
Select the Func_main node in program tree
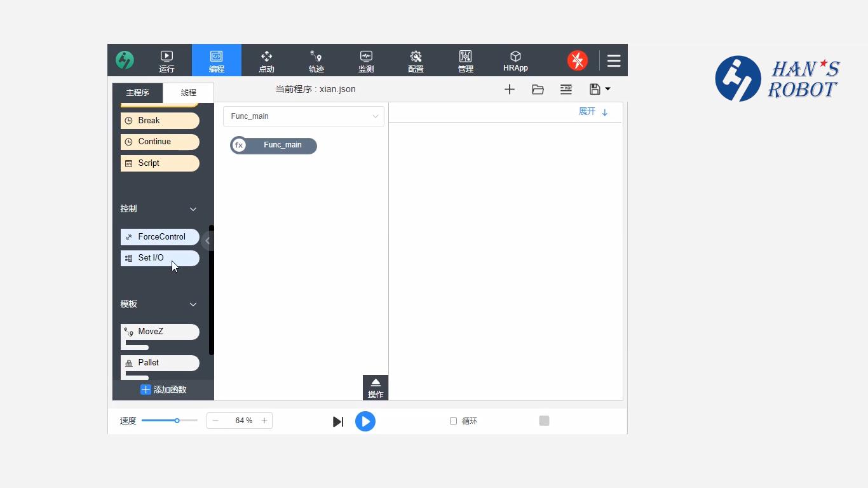pos(274,146)
